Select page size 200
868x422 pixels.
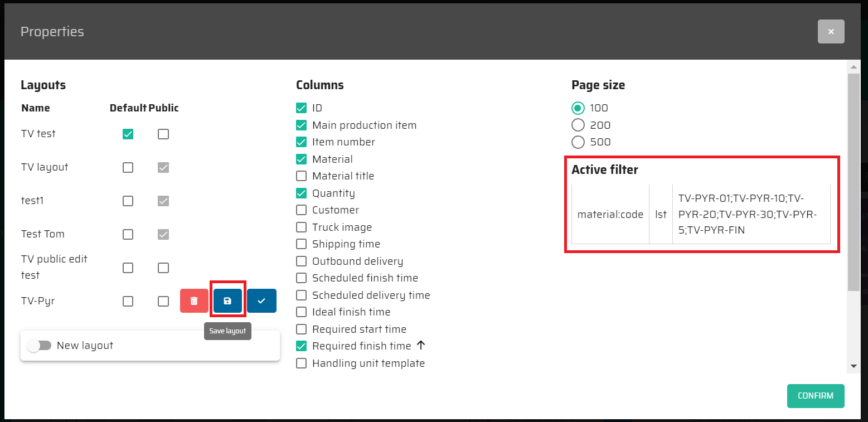click(x=578, y=125)
